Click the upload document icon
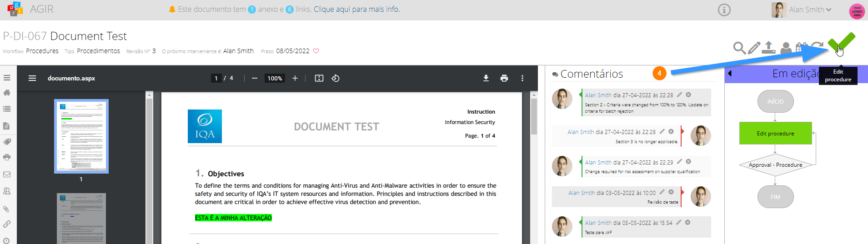 [x=768, y=47]
